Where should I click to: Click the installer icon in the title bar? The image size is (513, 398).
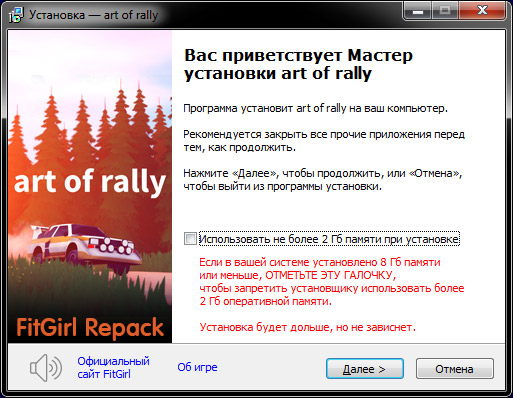[x=16, y=15]
